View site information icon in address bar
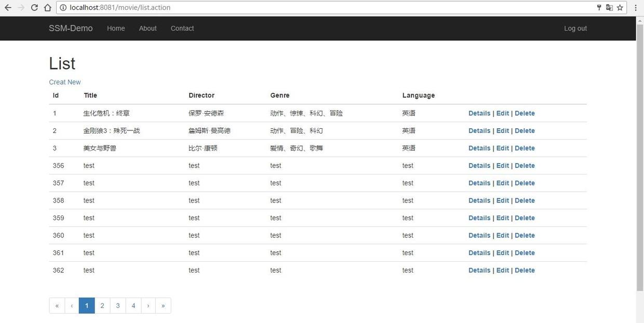 click(x=63, y=8)
